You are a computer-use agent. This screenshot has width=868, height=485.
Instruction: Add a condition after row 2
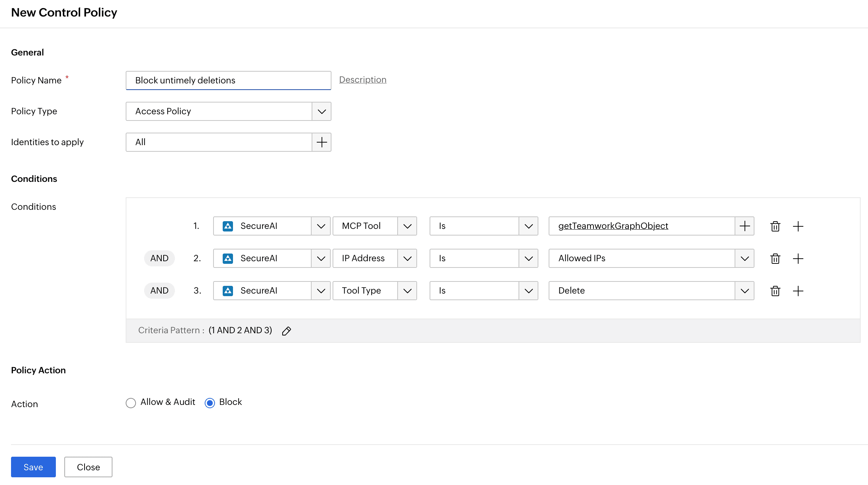tap(798, 258)
